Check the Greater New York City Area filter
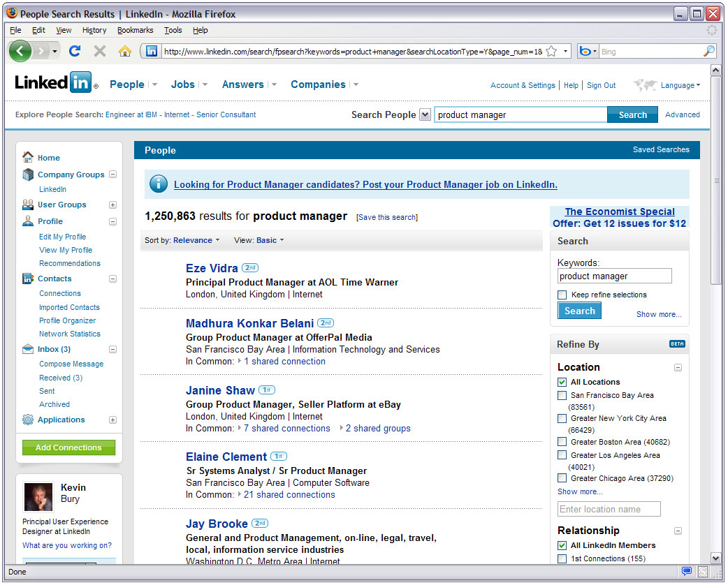Image resolution: width=728 pixels, height=585 pixels. pos(562,418)
